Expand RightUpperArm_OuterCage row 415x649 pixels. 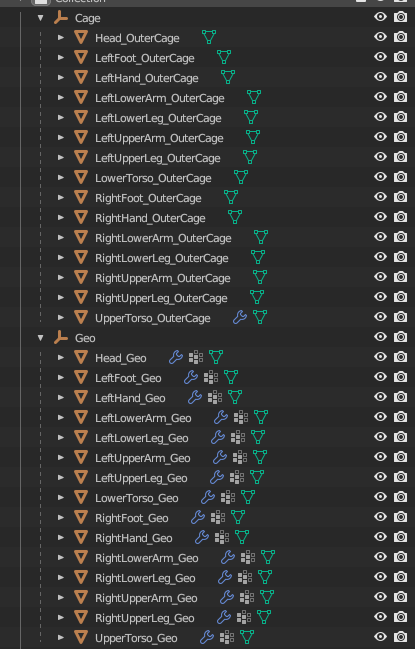(x=61, y=277)
